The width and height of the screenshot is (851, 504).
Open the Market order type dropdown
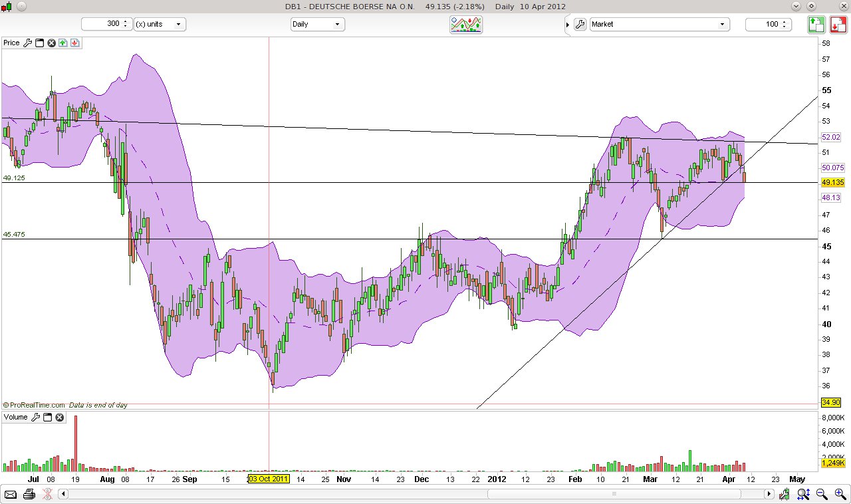(658, 25)
